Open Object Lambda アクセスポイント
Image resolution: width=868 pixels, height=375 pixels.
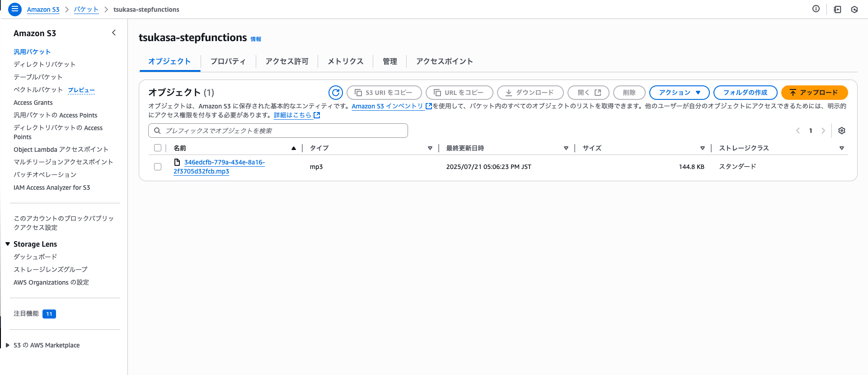pyautogui.click(x=61, y=150)
